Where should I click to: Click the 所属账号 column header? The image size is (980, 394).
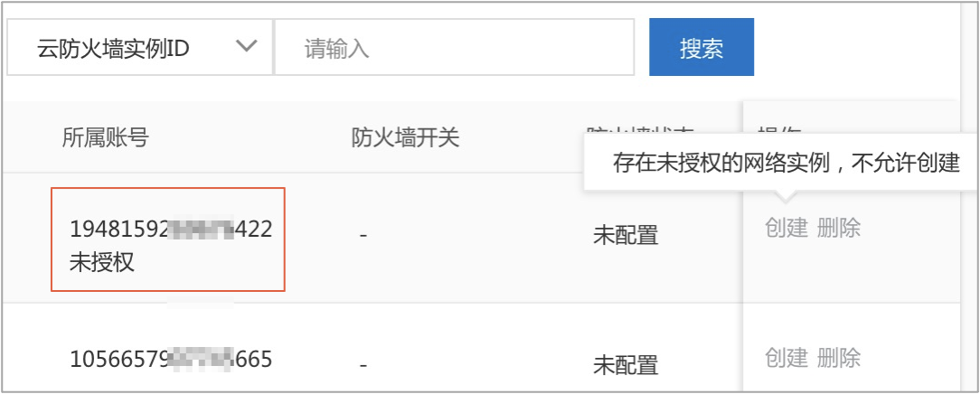[x=105, y=138]
